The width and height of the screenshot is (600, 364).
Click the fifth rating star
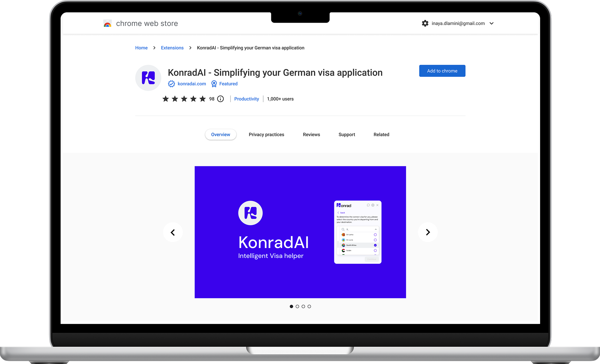(x=203, y=99)
